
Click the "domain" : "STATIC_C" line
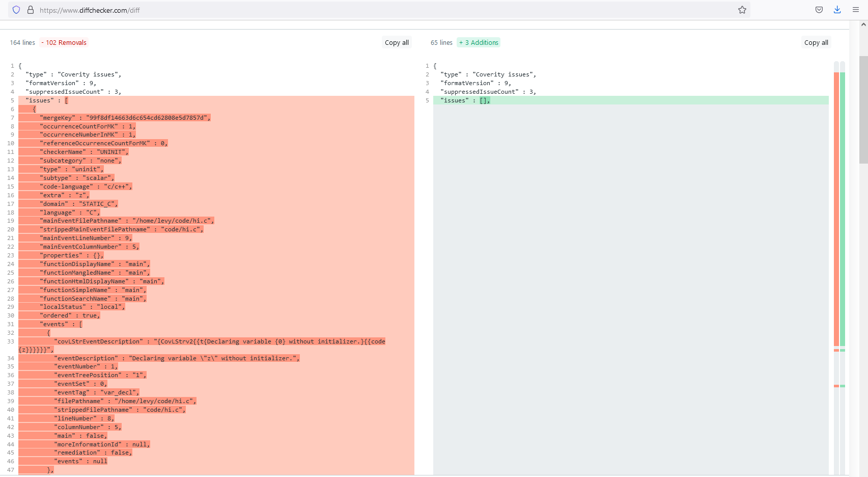point(78,204)
